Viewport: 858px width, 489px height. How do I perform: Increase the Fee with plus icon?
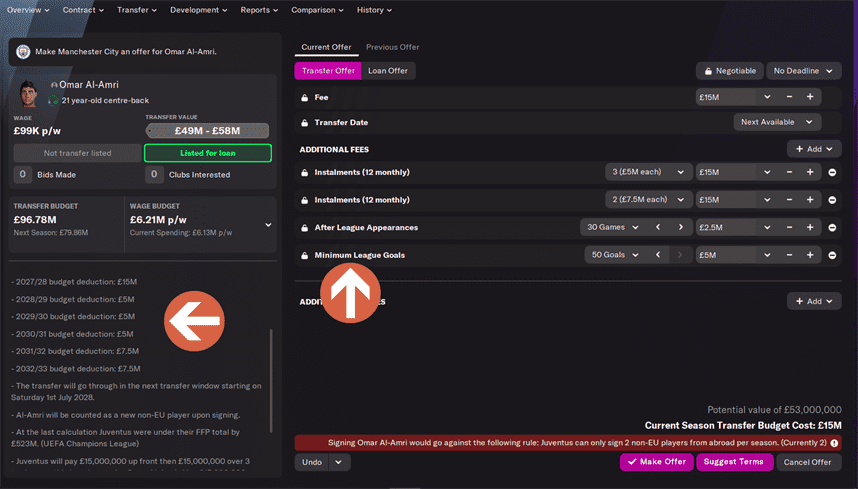[x=810, y=97]
